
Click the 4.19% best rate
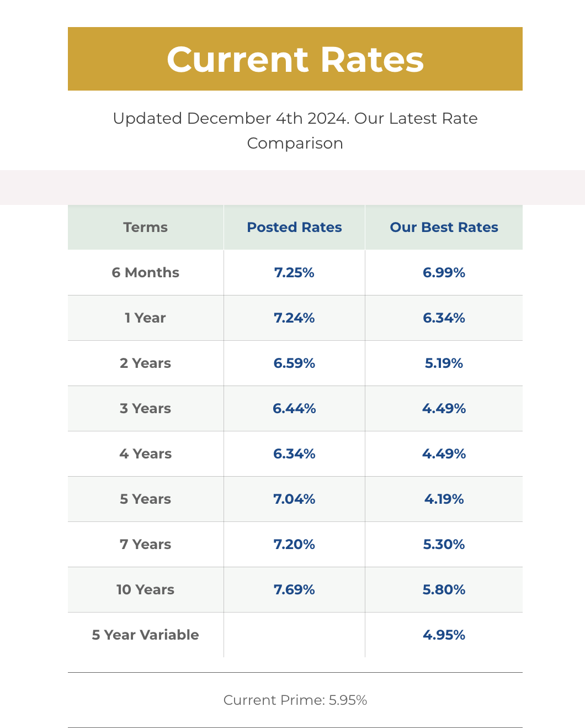tap(444, 499)
